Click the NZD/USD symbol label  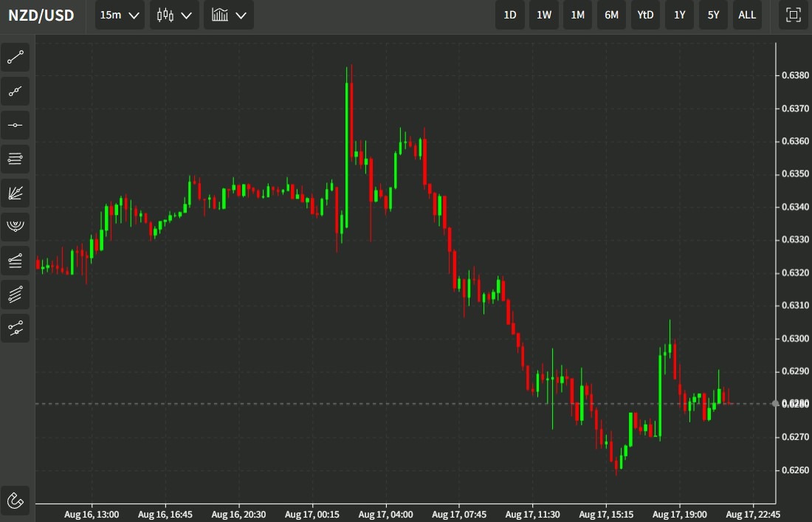[41, 14]
